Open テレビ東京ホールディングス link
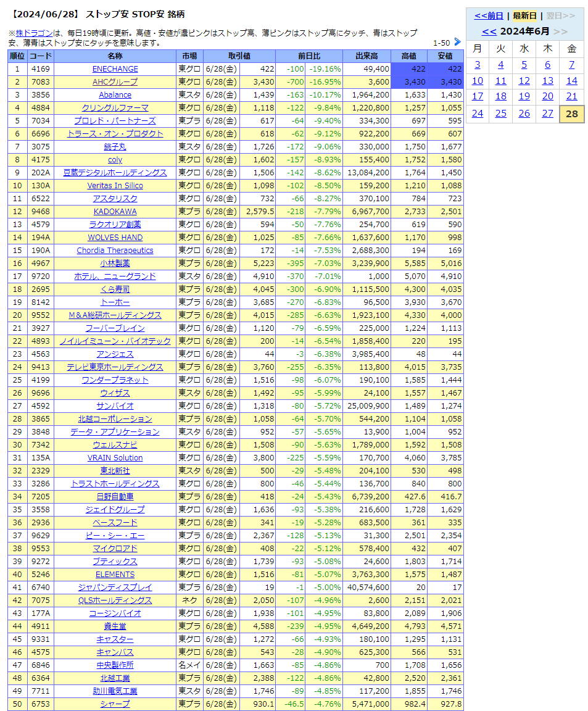This screenshot has width=588, height=711. (x=115, y=367)
